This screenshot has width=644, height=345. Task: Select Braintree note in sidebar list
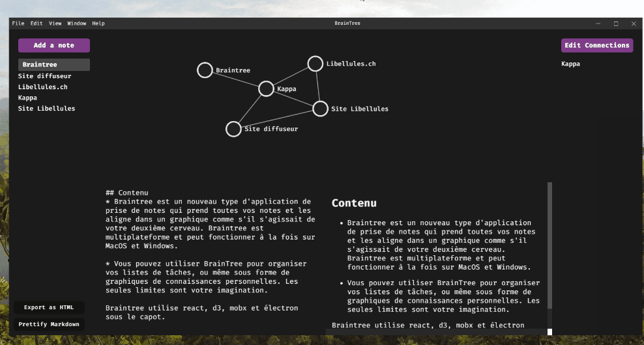coord(54,64)
